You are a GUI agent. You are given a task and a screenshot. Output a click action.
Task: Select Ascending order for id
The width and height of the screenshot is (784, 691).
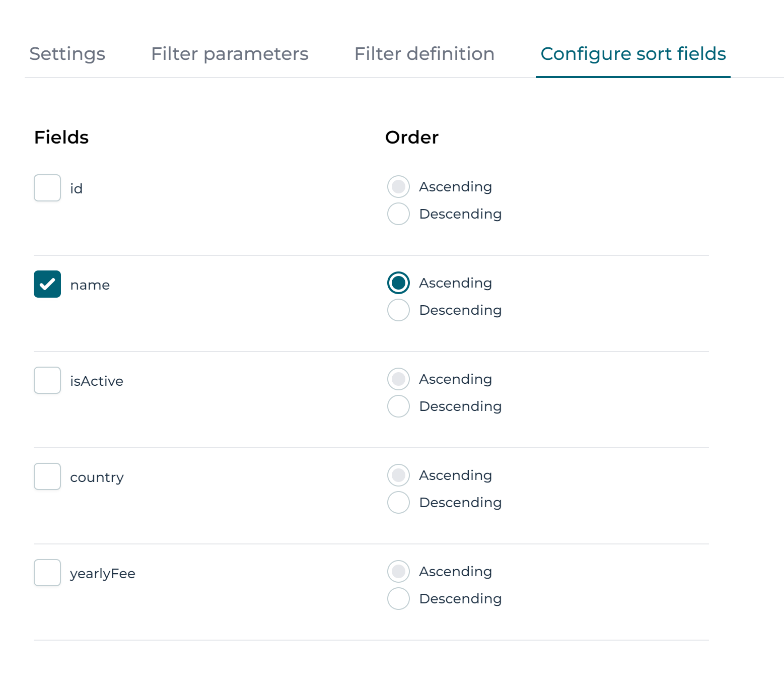click(398, 187)
